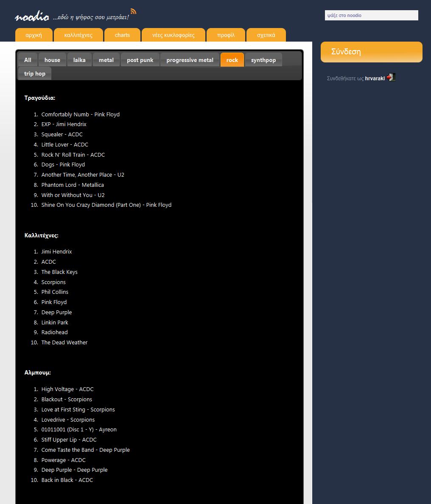Select album 'Stiff Upper Lip - ACDC'
The height and width of the screenshot is (504, 431).
[69, 440]
